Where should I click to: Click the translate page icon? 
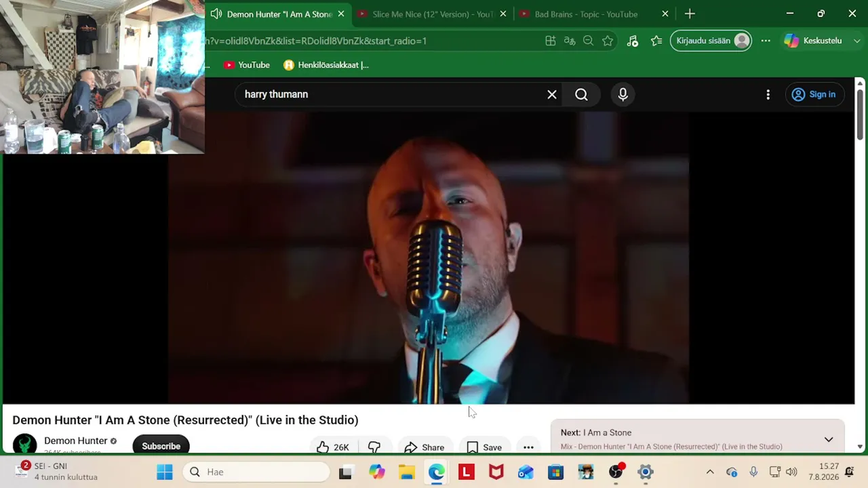click(x=570, y=41)
